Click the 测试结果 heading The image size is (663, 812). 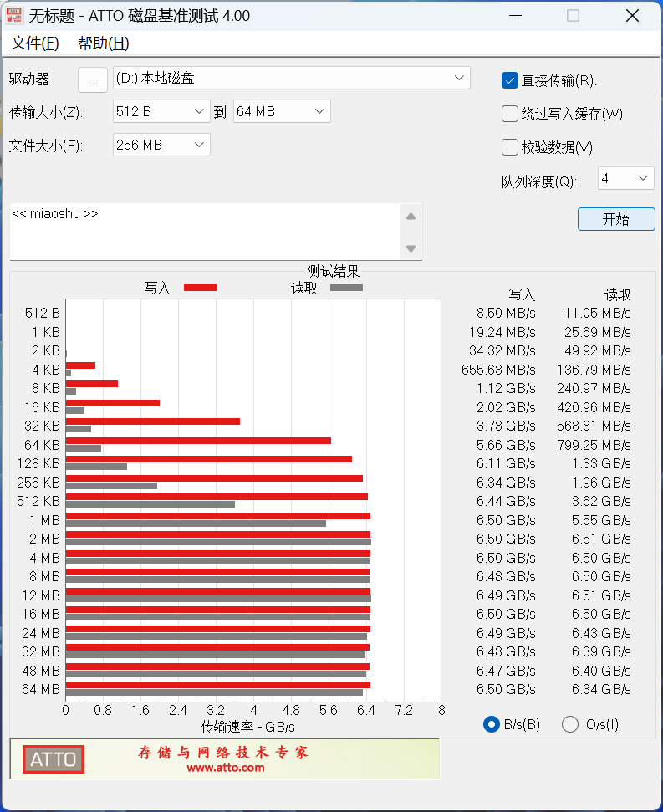(x=333, y=271)
